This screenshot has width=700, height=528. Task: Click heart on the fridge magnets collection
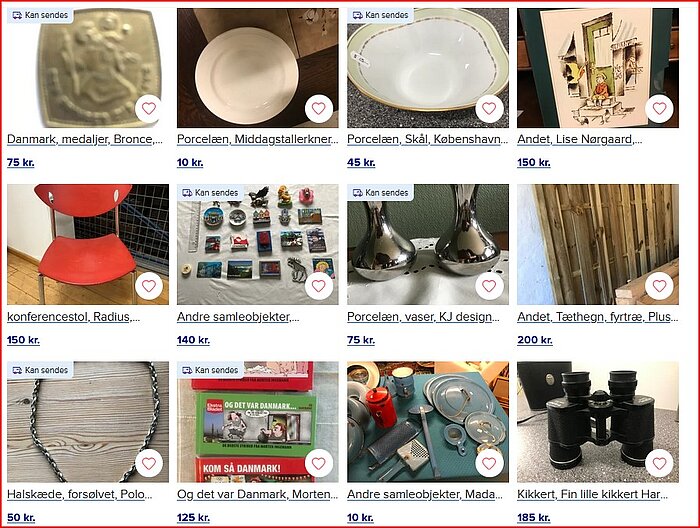pyautogui.click(x=319, y=286)
